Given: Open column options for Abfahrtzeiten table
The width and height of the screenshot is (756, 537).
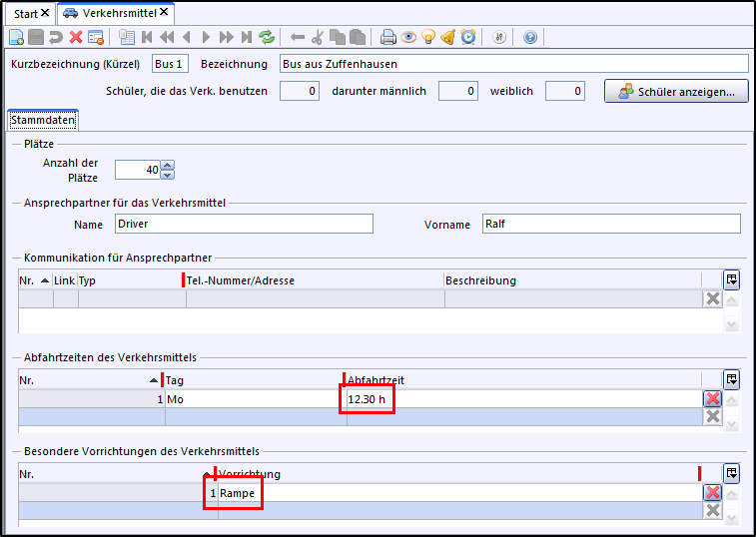Looking at the screenshot, I should click(x=731, y=379).
